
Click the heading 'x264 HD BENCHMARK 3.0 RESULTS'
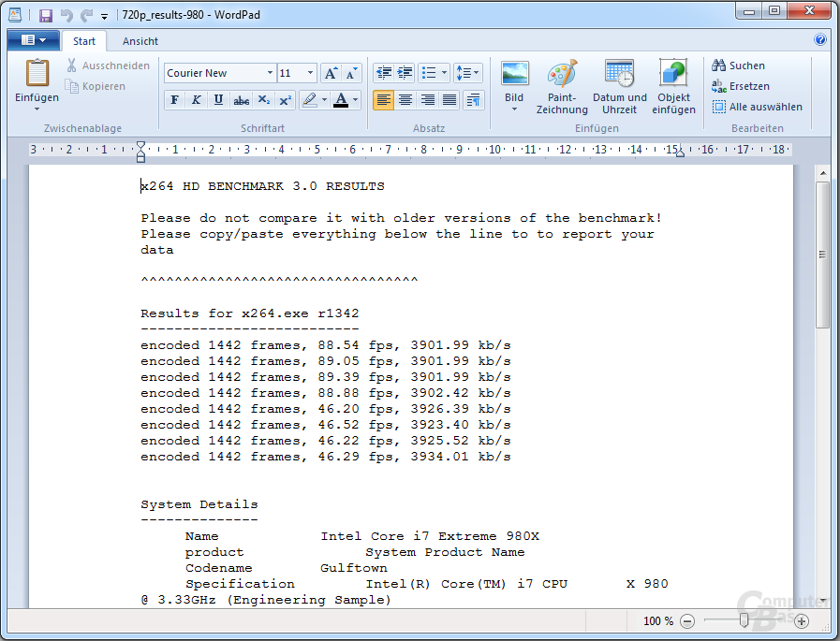pyautogui.click(x=262, y=186)
